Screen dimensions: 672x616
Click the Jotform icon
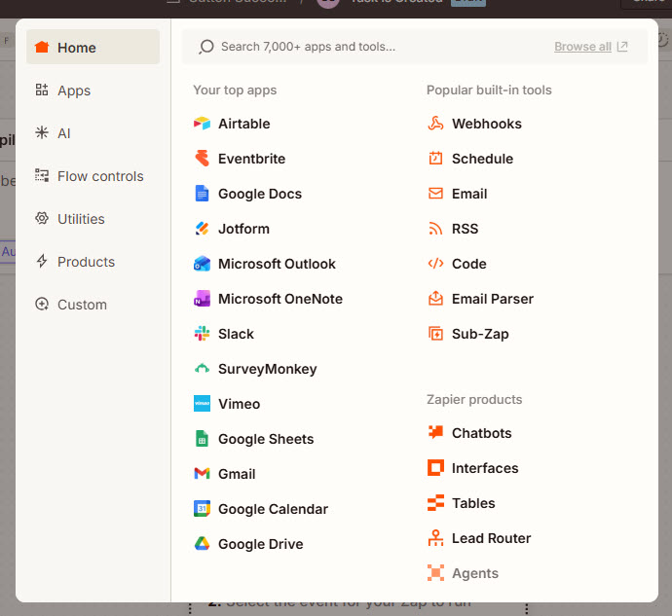[202, 229]
